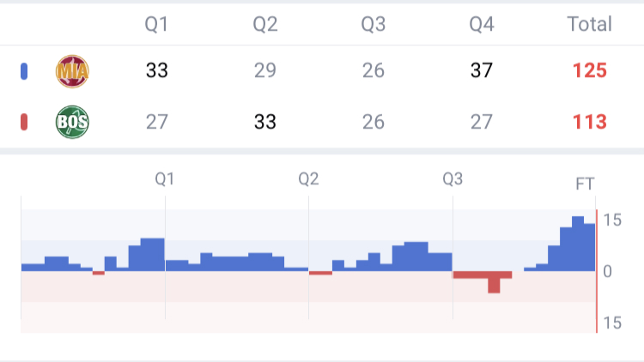The image size is (644, 362).
Task: Click MIA Q4 score of 37
Action: pyautogui.click(x=481, y=70)
